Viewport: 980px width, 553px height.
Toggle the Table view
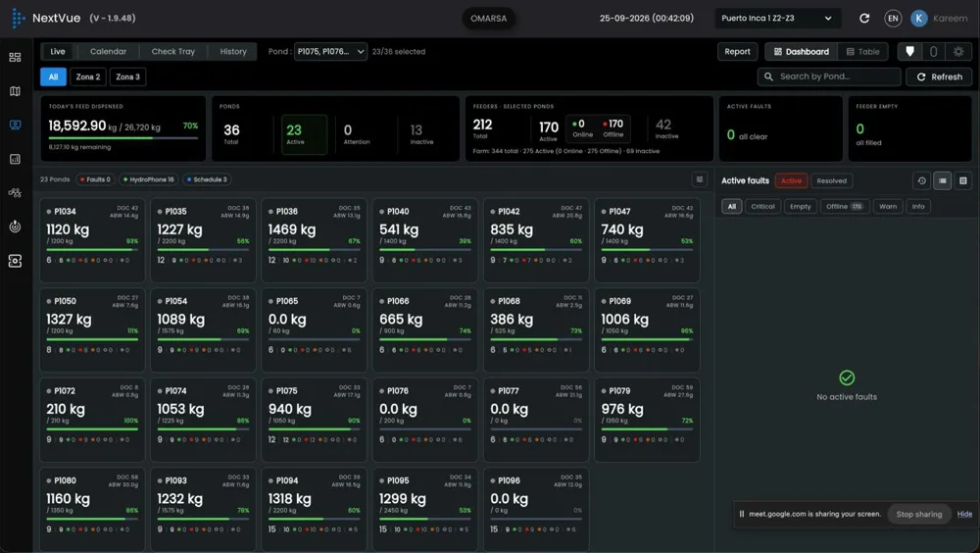(862, 52)
